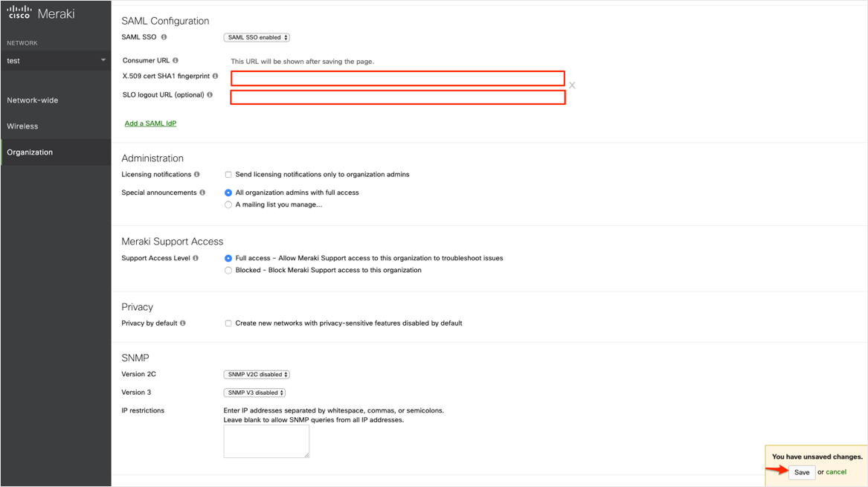This screenshot has width=868, height=487.
Task: Click the Add a SAML IdP link
Action: 150,123
